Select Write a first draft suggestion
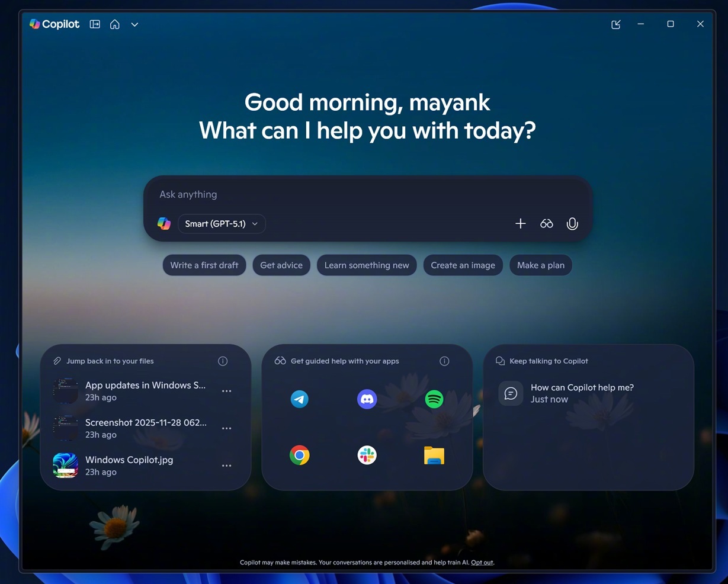 pyautogui.click(x=204, y=265)
